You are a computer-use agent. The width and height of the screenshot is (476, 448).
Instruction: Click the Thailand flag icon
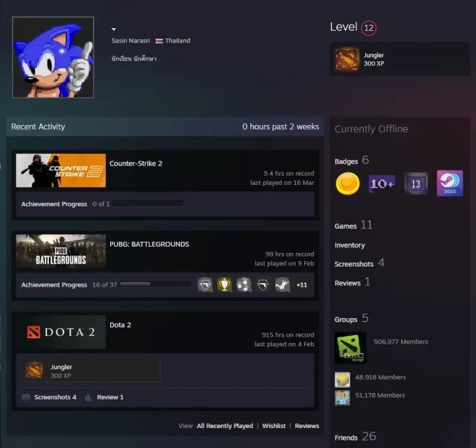(x=159, y=41)
